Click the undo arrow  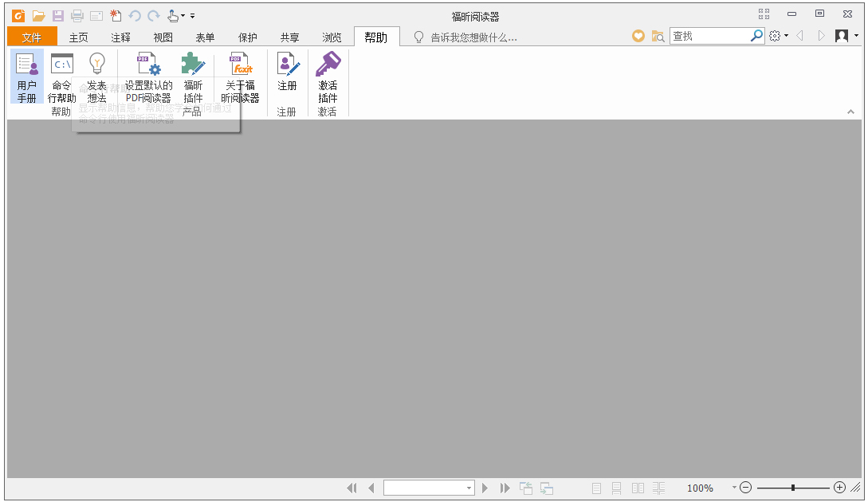click(x=135, y=16)
